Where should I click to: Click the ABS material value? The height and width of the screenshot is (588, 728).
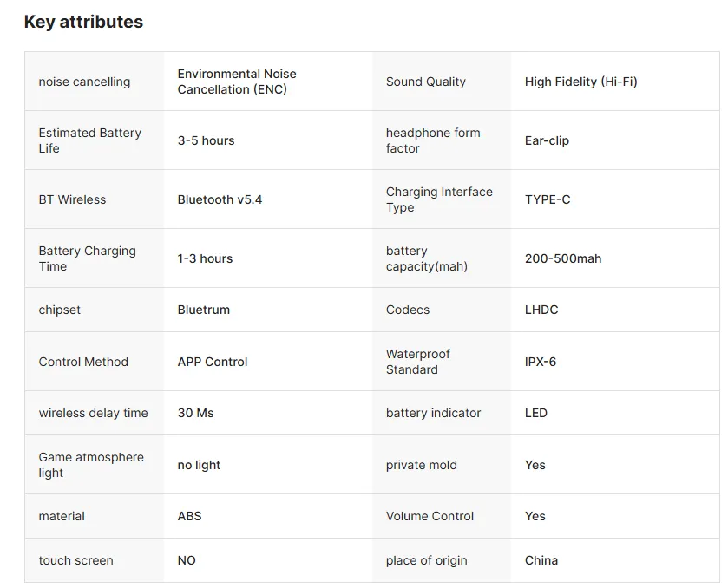pyautogui.click(x=189, y=516)
